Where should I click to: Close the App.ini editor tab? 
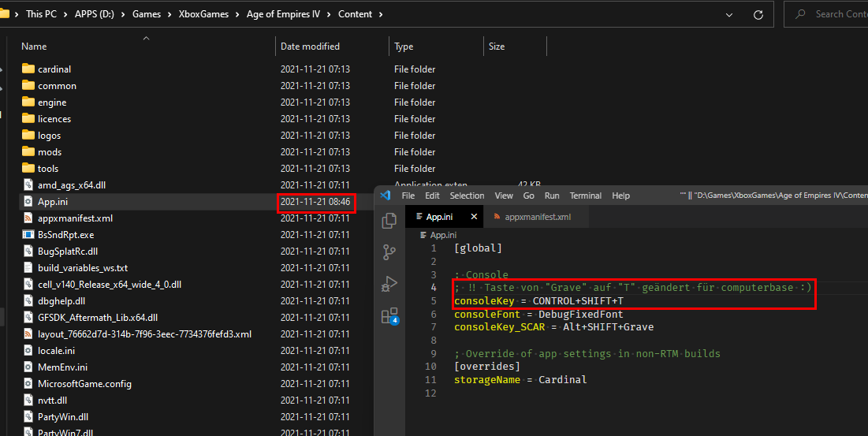474,217
